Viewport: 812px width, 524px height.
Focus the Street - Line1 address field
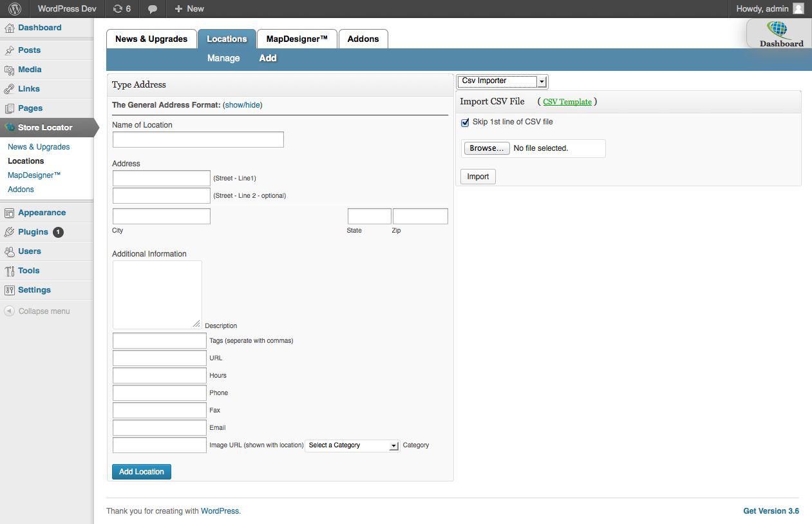pos(162,179)
